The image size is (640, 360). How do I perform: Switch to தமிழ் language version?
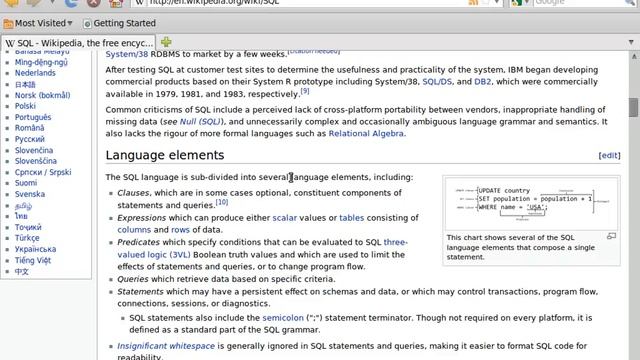(x=23, y=206)
